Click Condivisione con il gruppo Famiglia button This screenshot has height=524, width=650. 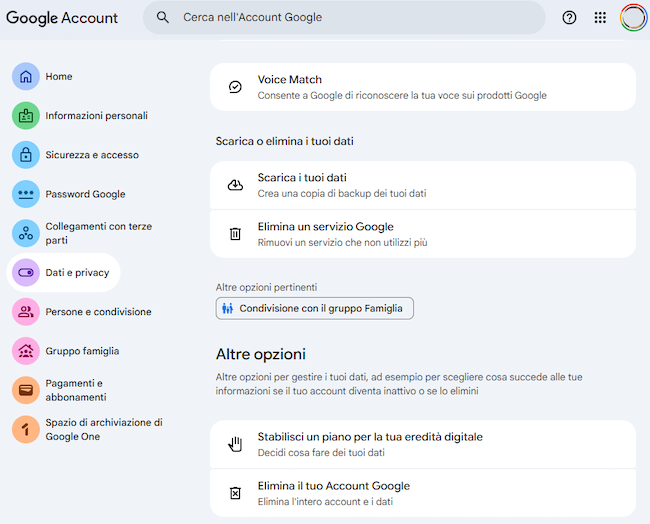[x=315, y=308]
